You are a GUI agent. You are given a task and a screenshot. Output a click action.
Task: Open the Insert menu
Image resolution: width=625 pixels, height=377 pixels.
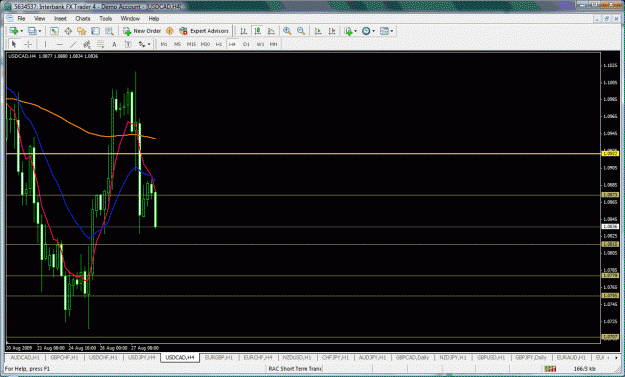click(x=60, y=19)
